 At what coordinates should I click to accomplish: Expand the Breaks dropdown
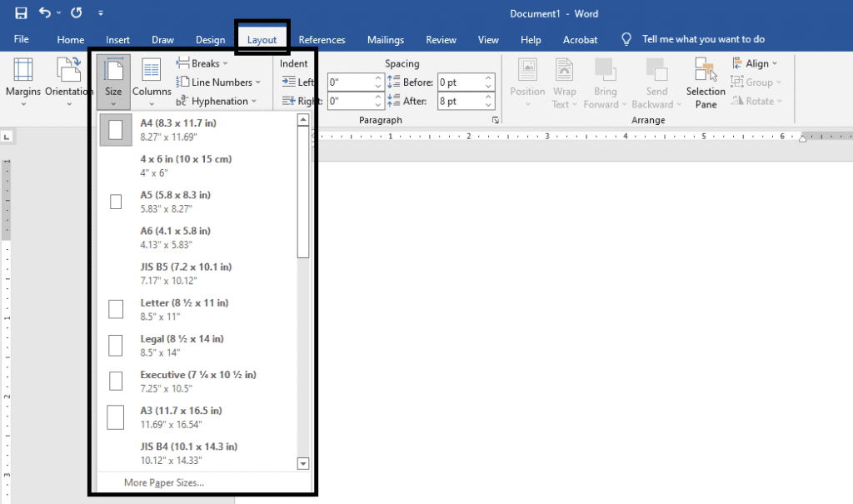tap(204, 63)
